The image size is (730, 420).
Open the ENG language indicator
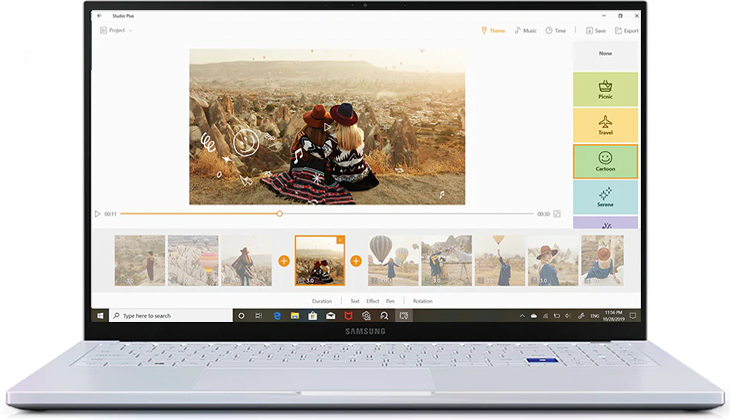pos(595,316)
